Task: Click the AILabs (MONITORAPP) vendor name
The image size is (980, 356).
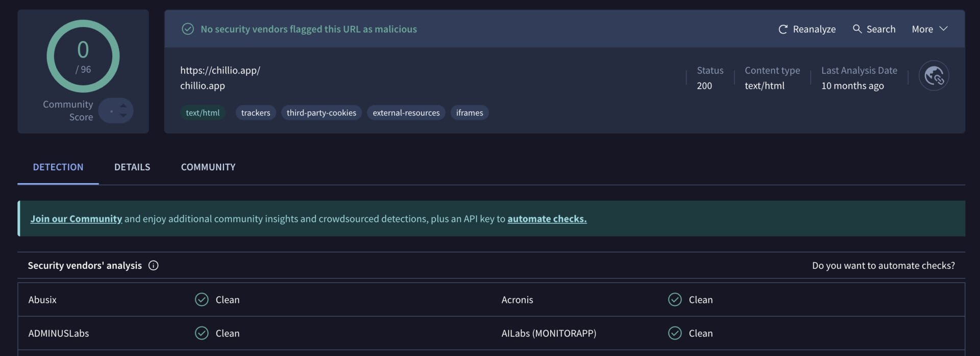Action: [x=549, y=334]
